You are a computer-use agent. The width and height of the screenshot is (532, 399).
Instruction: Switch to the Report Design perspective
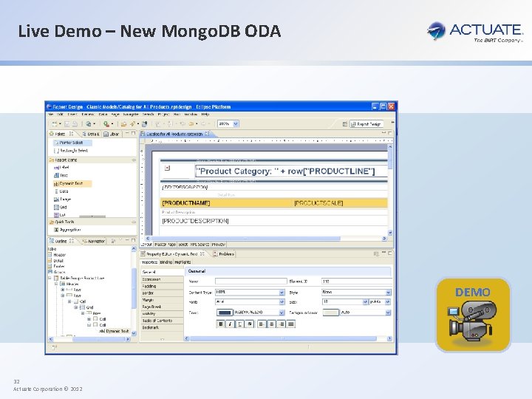coord(366,124)
